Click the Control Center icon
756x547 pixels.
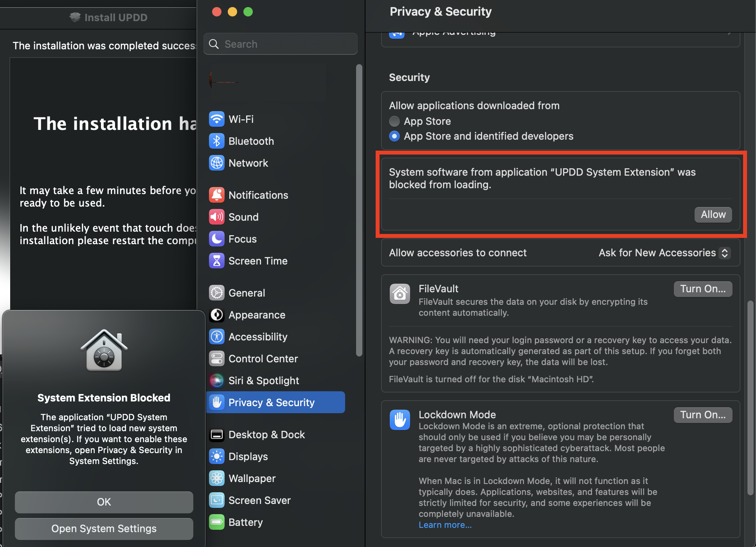click(x=216, y=358)
